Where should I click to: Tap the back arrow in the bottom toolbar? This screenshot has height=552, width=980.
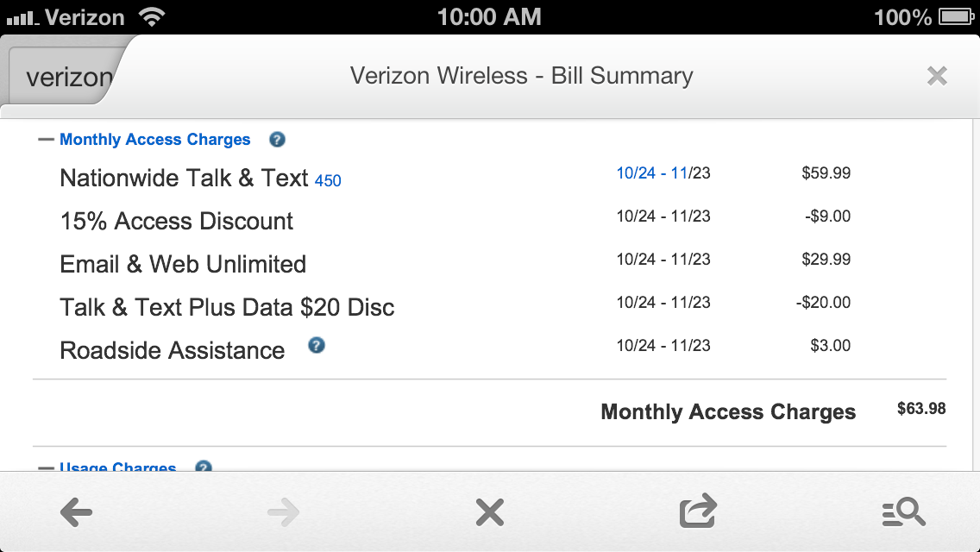point(76,512)
